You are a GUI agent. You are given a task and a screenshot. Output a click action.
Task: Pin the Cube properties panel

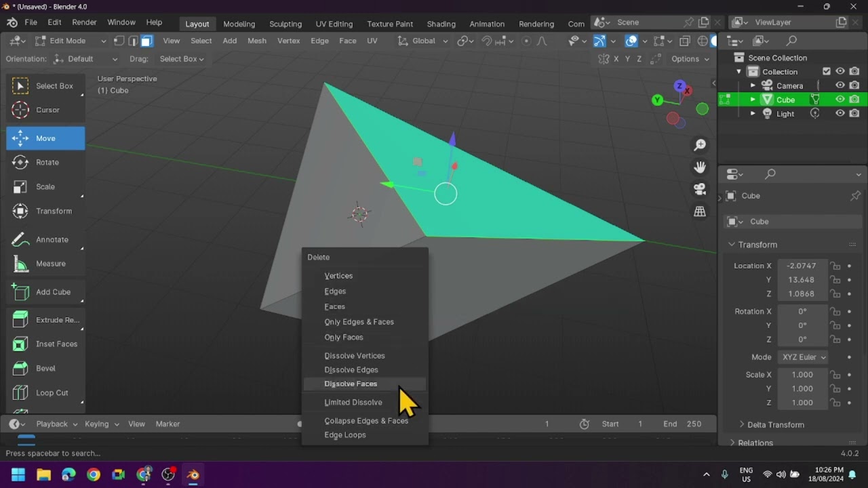click(856, 196)
